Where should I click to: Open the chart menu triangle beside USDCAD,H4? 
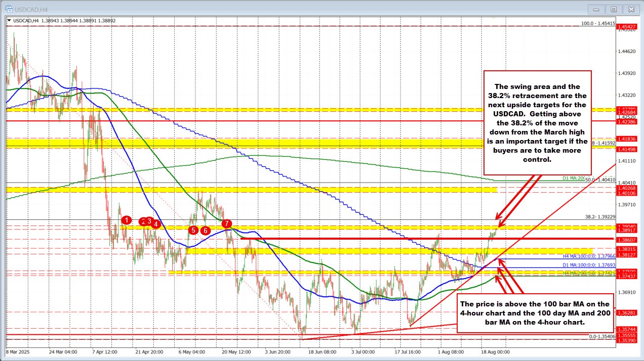(8, 21)
